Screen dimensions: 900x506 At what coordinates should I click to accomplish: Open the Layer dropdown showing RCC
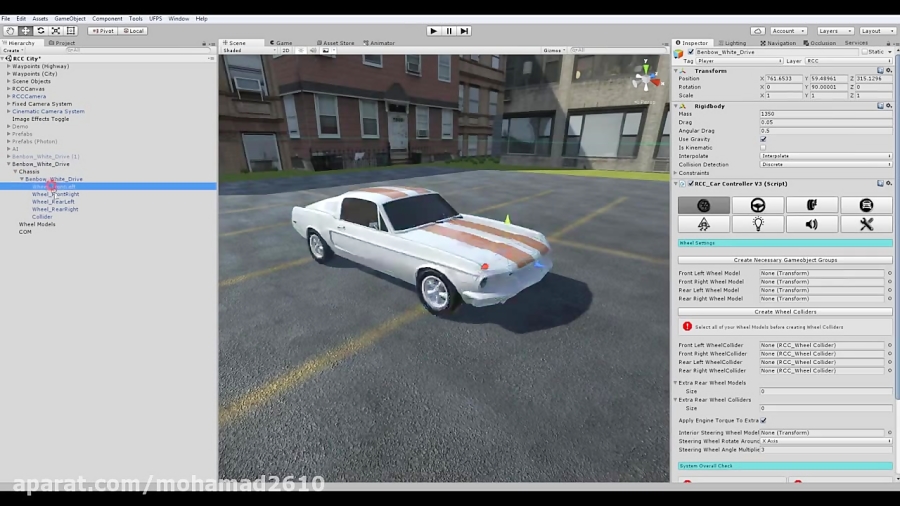[x=848, y=61]
